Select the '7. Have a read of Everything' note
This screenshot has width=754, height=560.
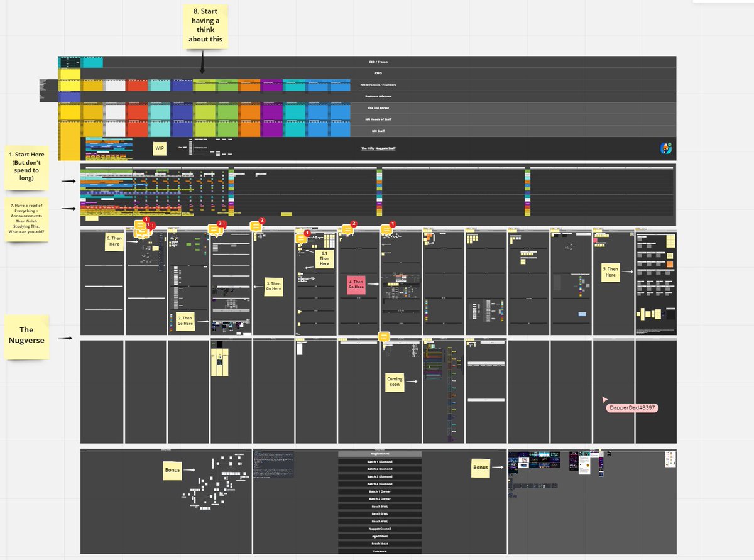click(x=26, y=219)
